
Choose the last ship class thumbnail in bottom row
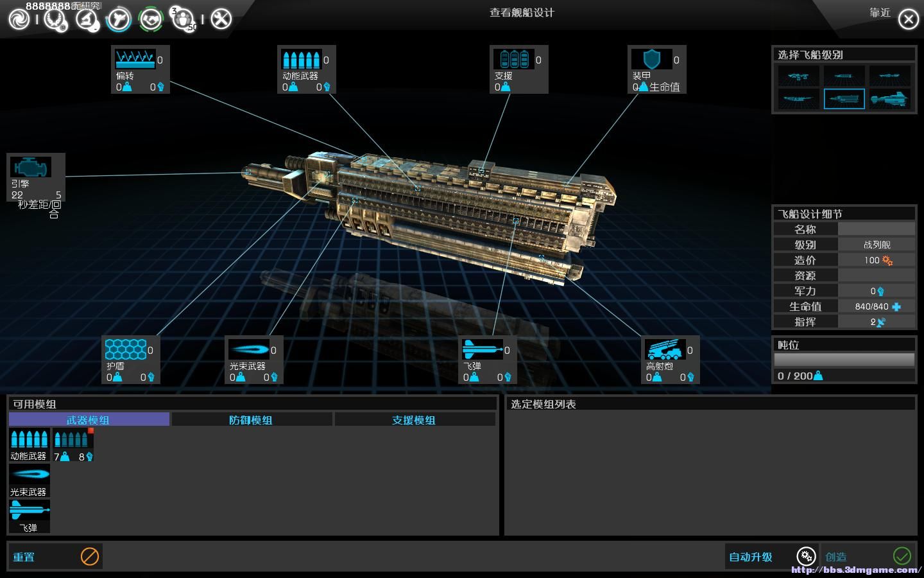pyautogui.click(x=890, y=99)
